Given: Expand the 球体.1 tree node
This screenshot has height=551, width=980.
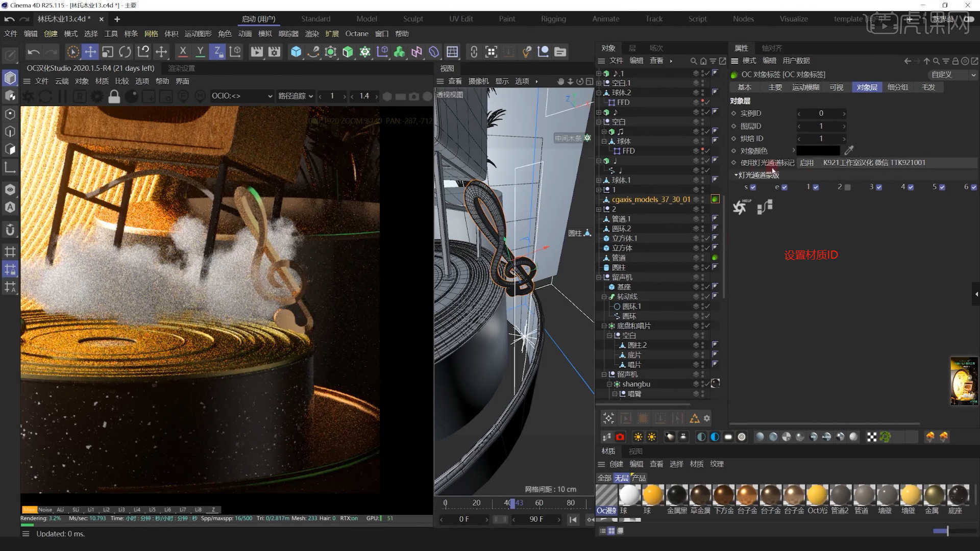Looking at the screenshot, I should click(599, 180).
